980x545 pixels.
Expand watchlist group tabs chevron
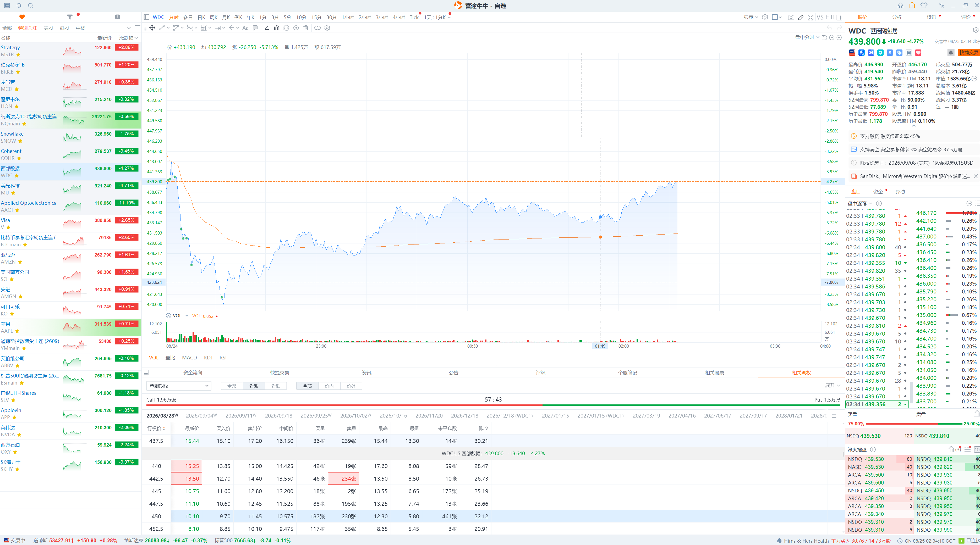129,28
